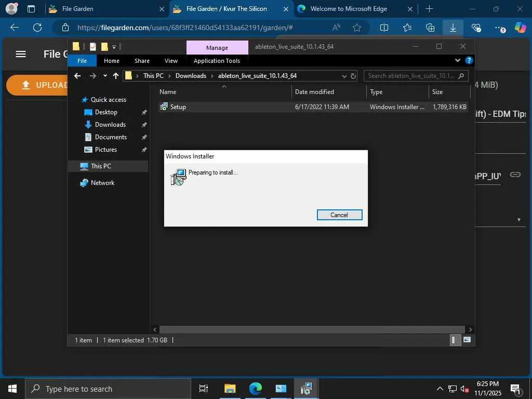Click the orange UPLOAD button
Screen dimensions: 532x399
(37, 85)
